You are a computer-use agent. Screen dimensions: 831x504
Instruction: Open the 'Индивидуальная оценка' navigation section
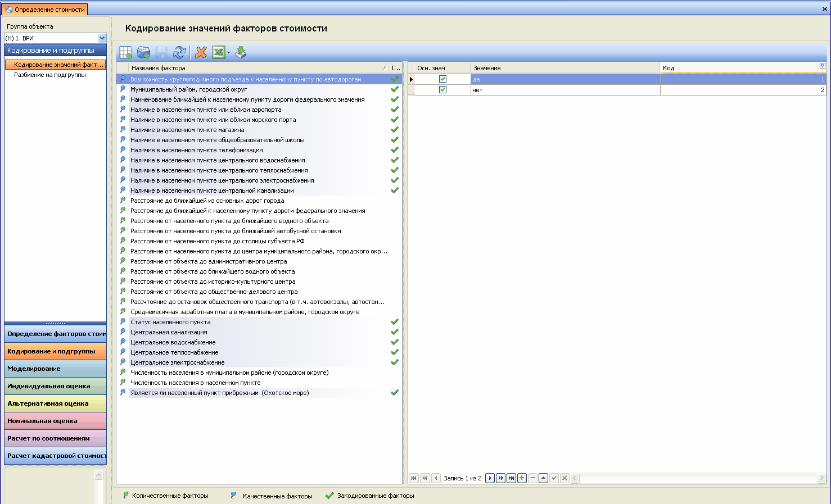coord(55,386)
